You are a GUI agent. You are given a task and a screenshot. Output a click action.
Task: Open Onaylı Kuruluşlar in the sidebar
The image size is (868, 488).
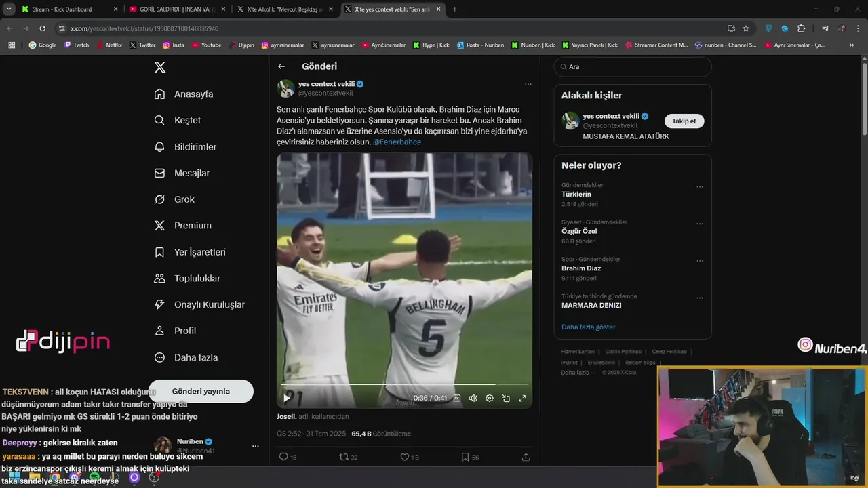(x=199, y=305)
